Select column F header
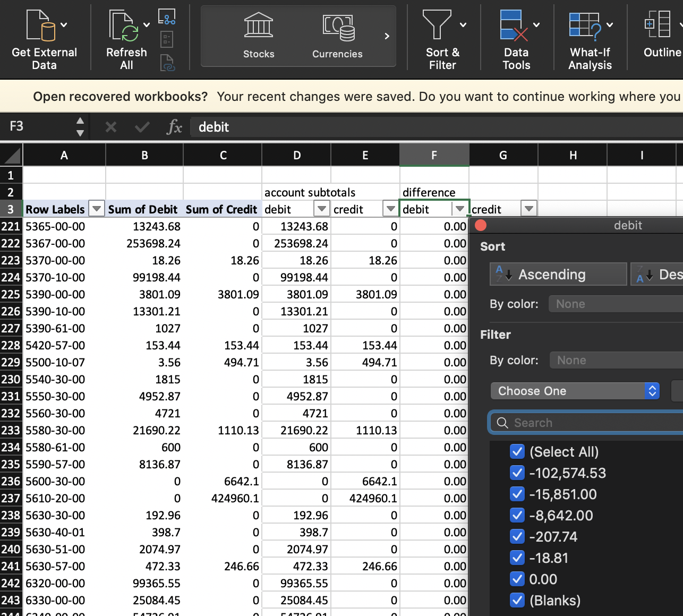683x616 pixels. pyautogui.click(x=434, y=155)
